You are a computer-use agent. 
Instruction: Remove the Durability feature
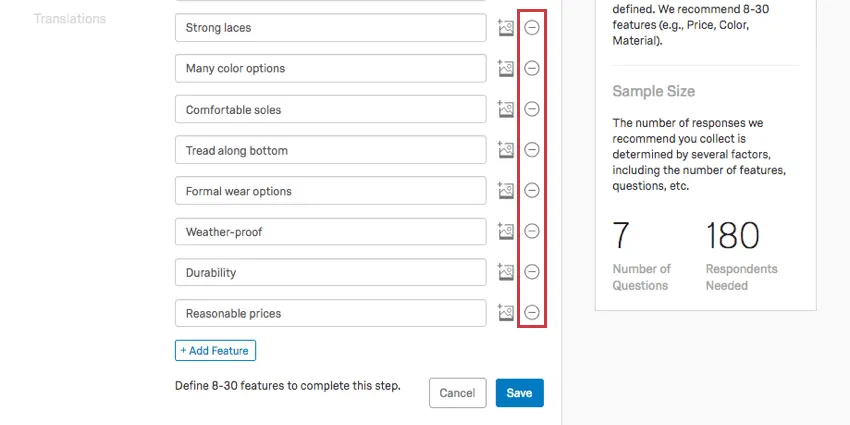pos(532,272)
